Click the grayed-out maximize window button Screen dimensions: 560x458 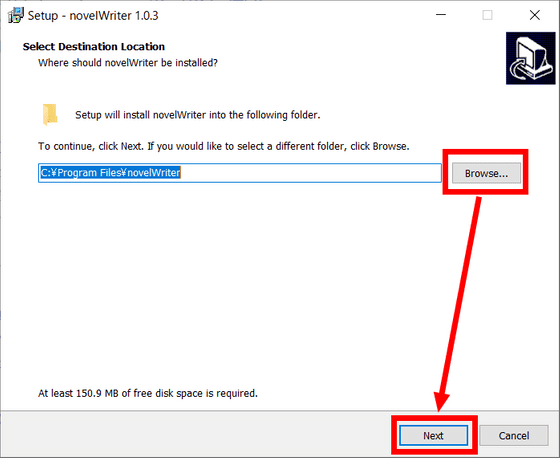tap(488, 15)
